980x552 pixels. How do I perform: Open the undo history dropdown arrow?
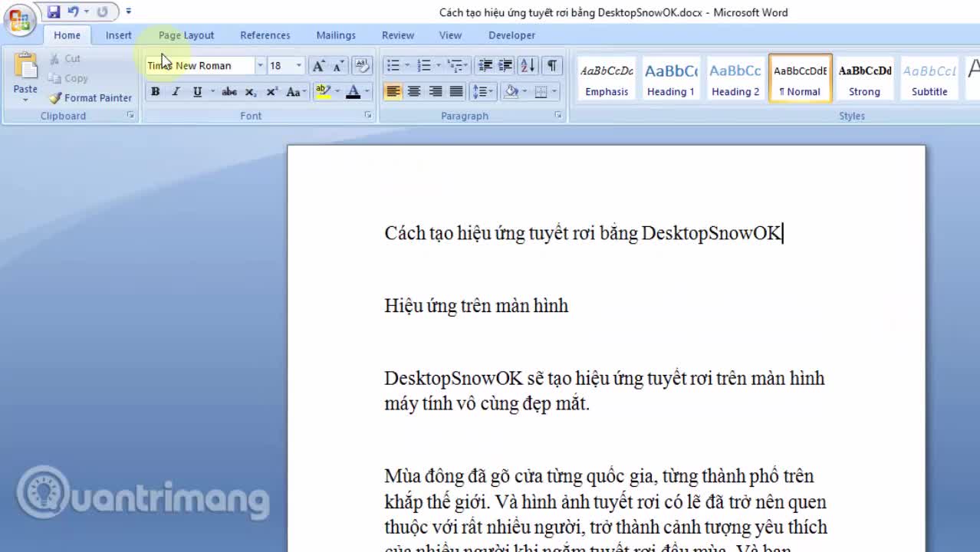click(86, 11)
